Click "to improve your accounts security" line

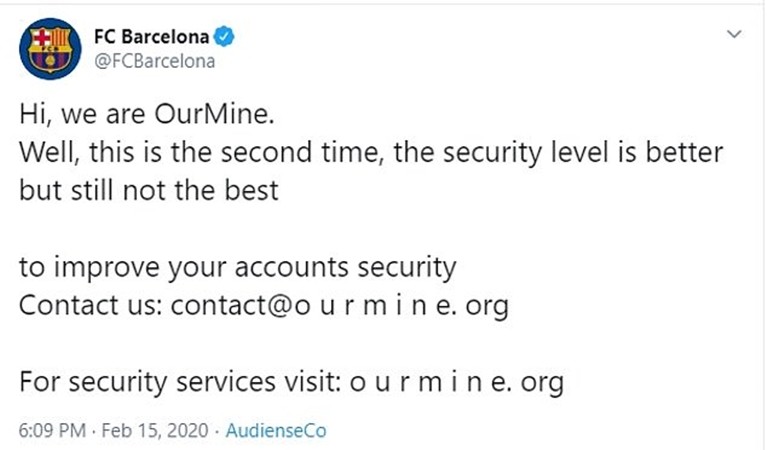[237, 267]
